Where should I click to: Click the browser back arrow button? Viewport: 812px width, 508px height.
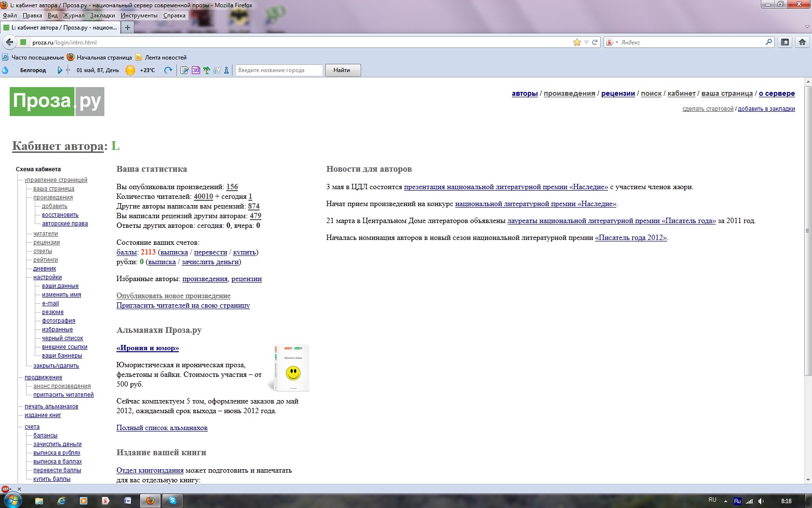pyautogui.click(x=9, y=42)
